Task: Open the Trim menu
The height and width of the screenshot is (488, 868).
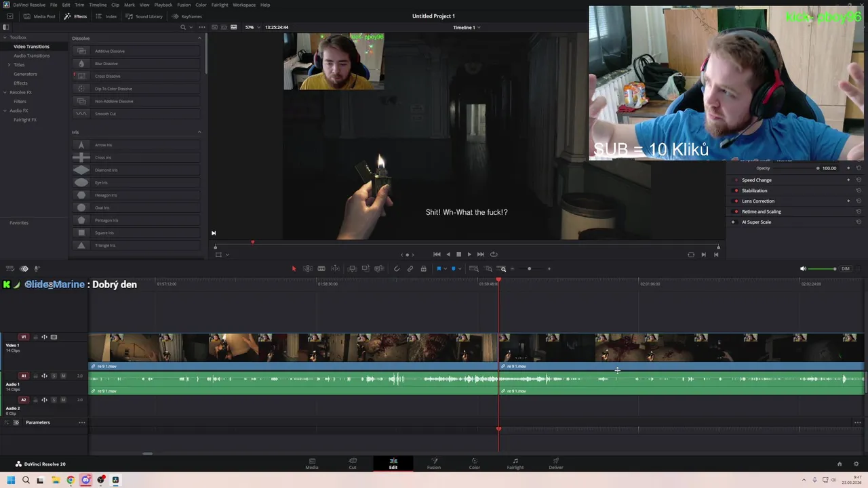Action: 79,5
